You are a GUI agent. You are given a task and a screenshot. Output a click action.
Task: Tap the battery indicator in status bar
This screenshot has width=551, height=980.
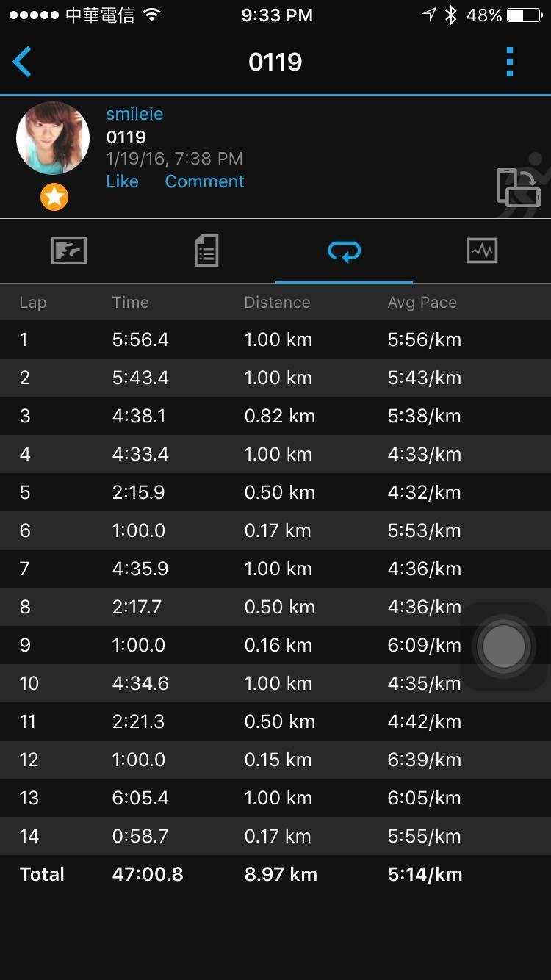[x=523, y=15]
